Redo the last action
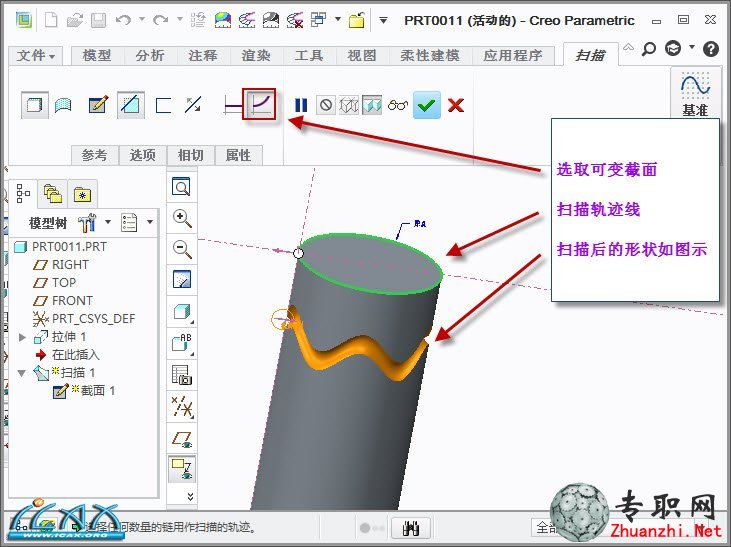Screen dimensions: 731x547 (x=161, y=21)
